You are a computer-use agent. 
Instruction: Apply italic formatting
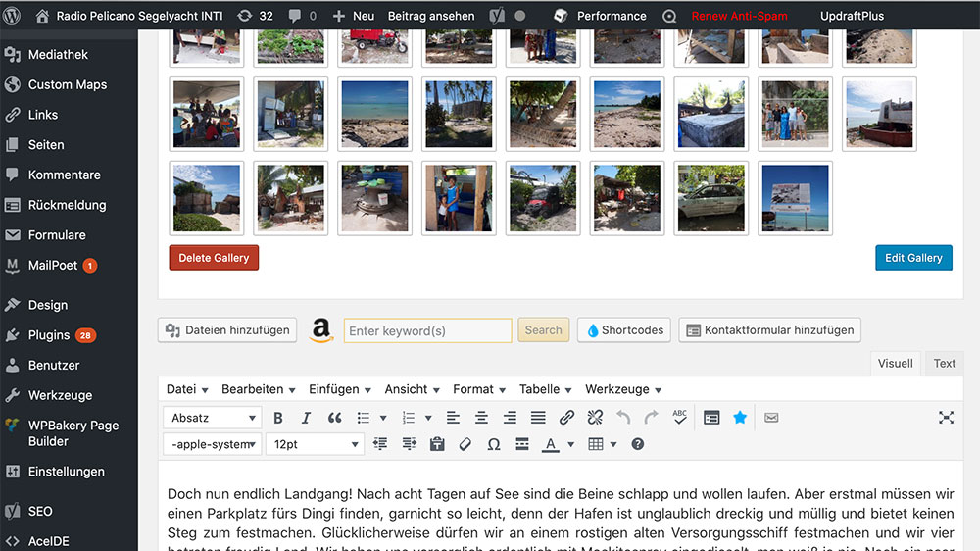pos(306,418)
